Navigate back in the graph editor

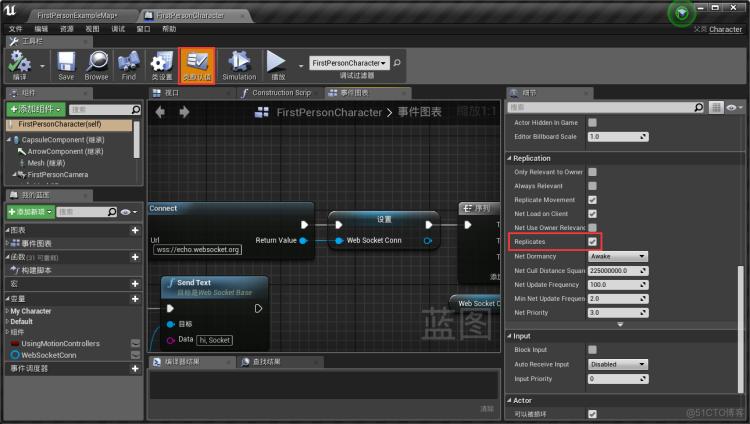pos(160,112)
